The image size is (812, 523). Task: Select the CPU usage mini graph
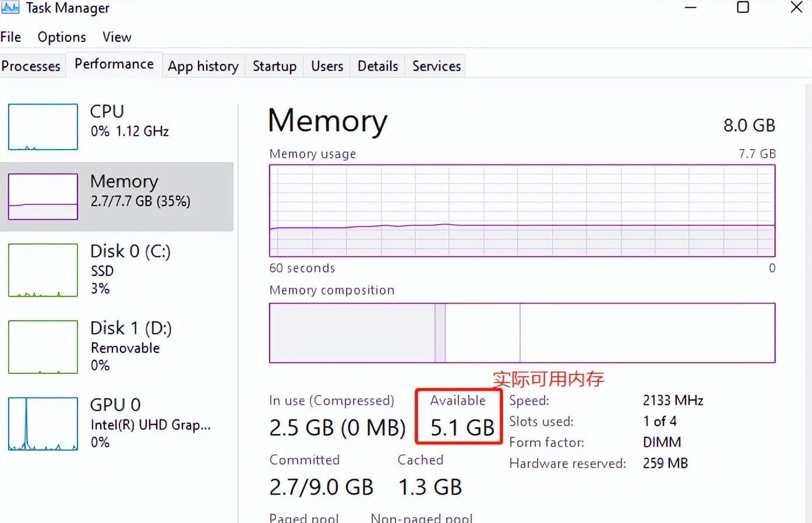(x=43, y=126)
